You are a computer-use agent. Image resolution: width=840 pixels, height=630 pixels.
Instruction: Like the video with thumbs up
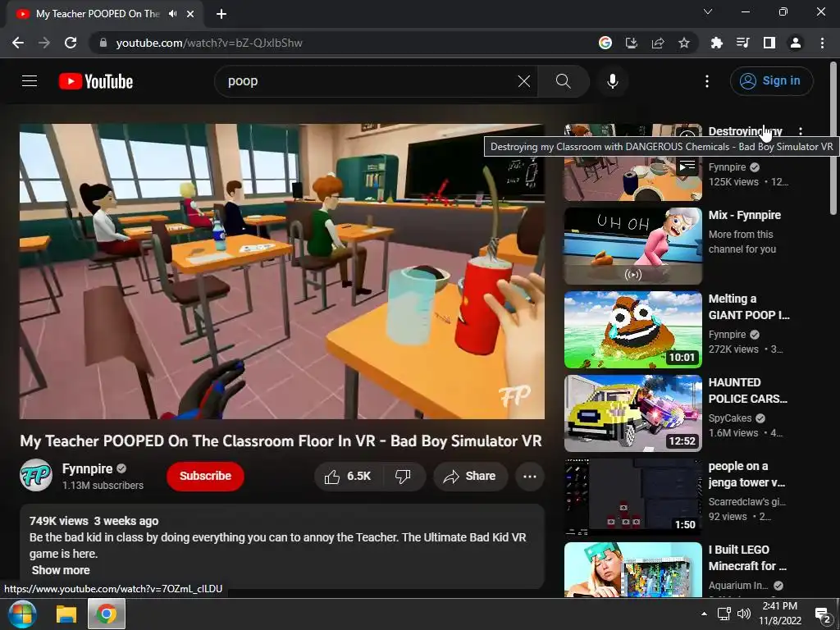(x=348, y=477)
